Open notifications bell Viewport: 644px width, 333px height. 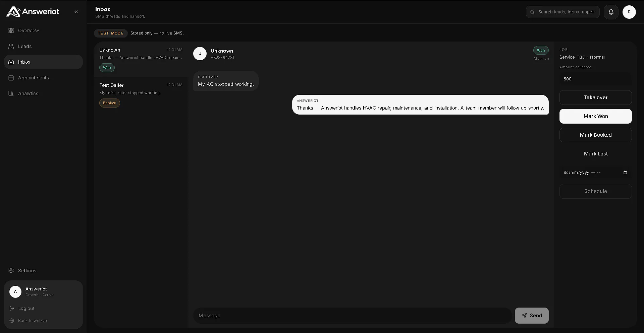pyautogui.click(x=611, y=12)
